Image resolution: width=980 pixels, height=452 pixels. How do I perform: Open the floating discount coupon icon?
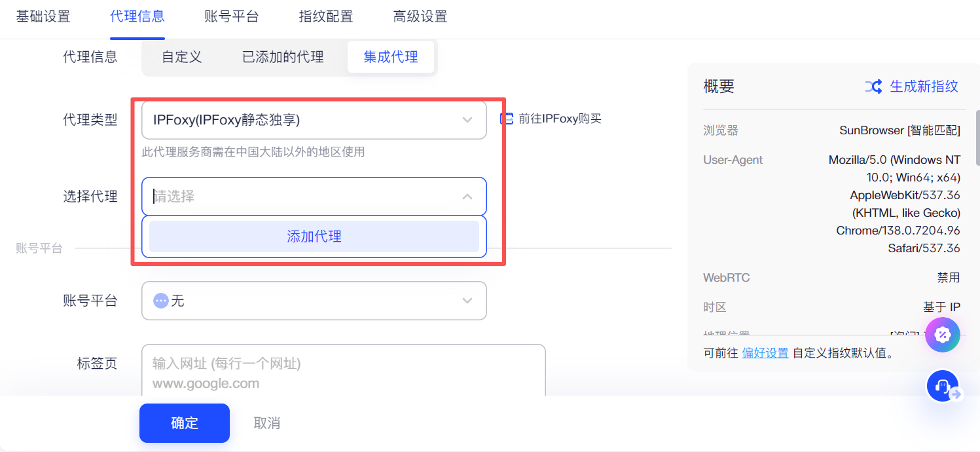[x=942, y=335]
